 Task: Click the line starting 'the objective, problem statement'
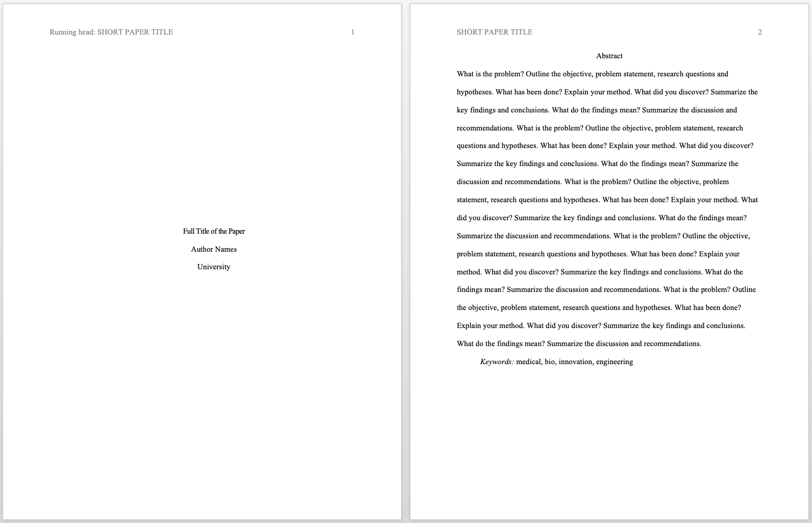(599, 307)
